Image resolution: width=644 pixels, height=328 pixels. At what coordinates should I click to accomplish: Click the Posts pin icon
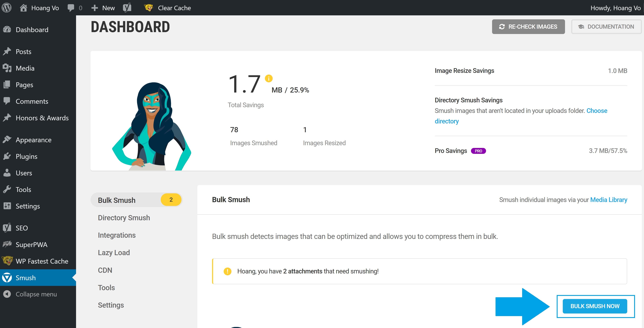[7, 51]
